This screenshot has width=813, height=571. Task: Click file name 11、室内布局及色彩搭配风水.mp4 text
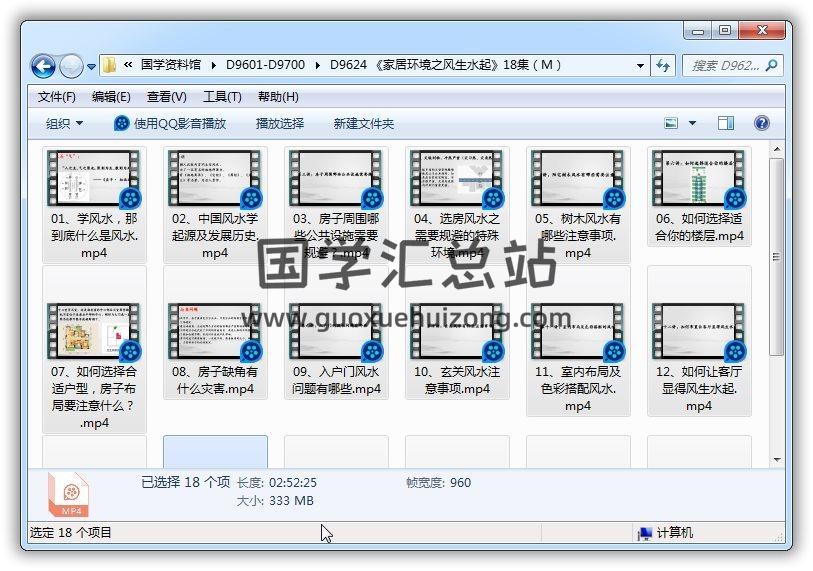coord(578,388)
